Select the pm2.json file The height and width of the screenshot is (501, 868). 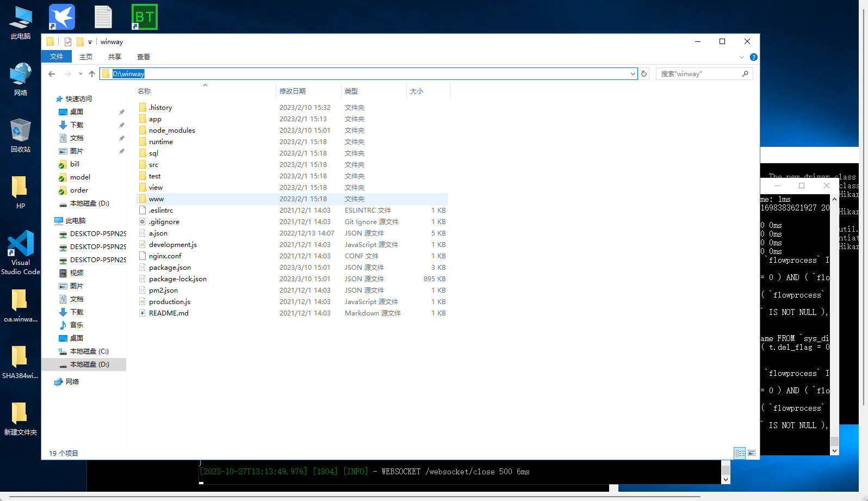[163, 290]
